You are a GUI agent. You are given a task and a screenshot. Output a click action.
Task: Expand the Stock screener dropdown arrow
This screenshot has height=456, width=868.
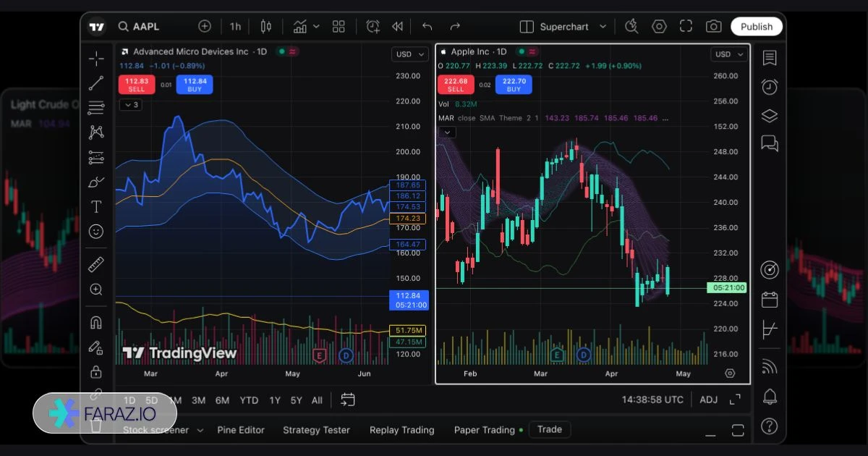click(200, 430)
